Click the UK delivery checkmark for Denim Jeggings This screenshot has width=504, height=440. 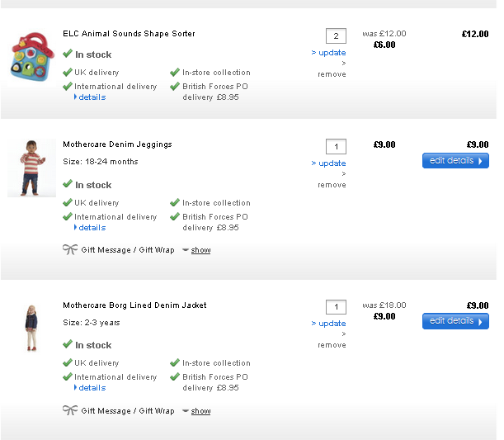pyautogui.click(x=68, y=202)
